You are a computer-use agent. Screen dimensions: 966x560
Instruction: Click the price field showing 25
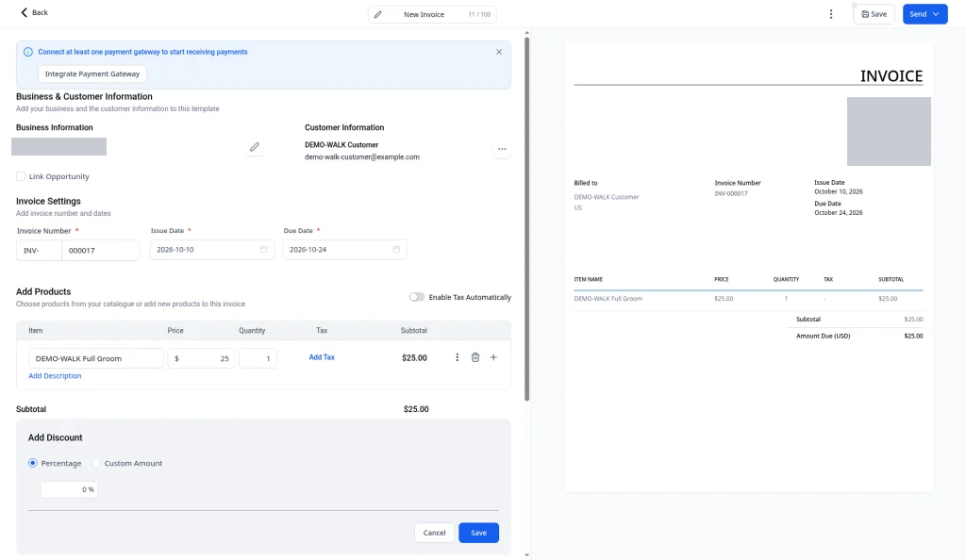click(x=201, y=358)
